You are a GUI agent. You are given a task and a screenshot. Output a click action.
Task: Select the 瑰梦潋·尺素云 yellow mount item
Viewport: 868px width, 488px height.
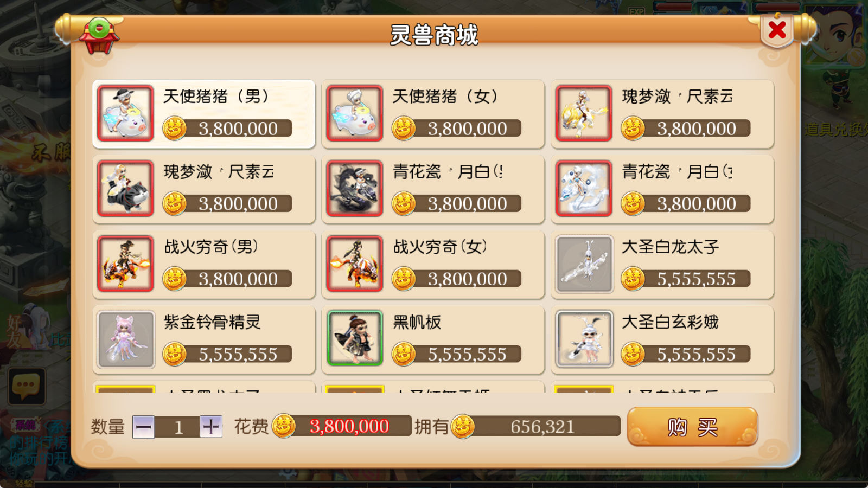662,114
